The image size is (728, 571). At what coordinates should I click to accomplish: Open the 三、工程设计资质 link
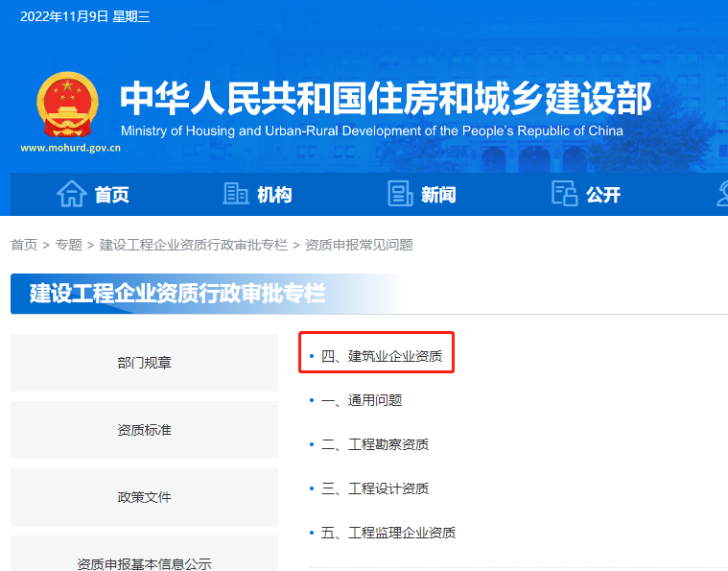tap(375, 488)
